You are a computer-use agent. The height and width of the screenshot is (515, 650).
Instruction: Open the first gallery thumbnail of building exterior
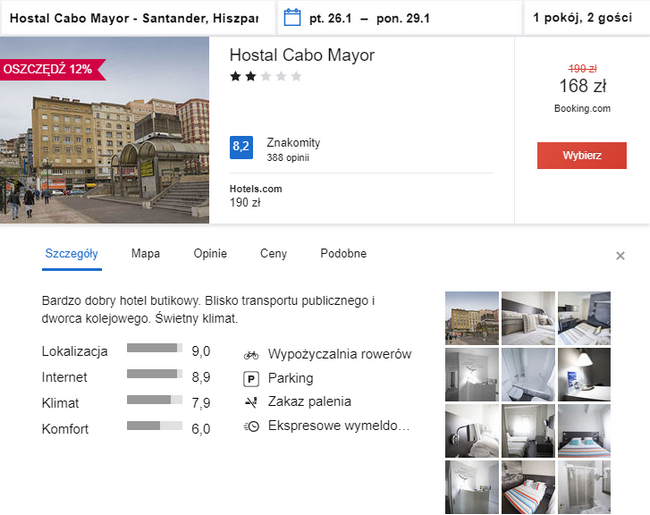tap(472, 318)
